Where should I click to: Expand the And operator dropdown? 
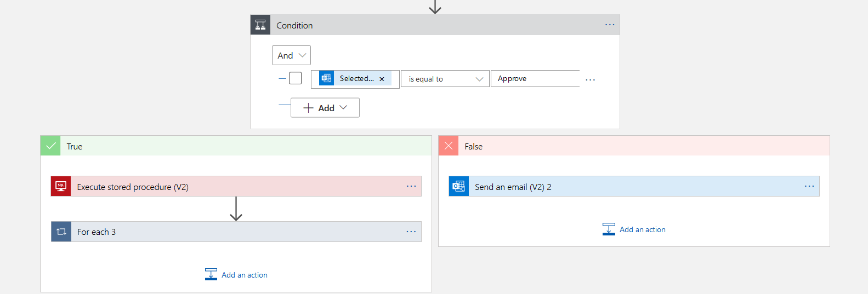291,55
